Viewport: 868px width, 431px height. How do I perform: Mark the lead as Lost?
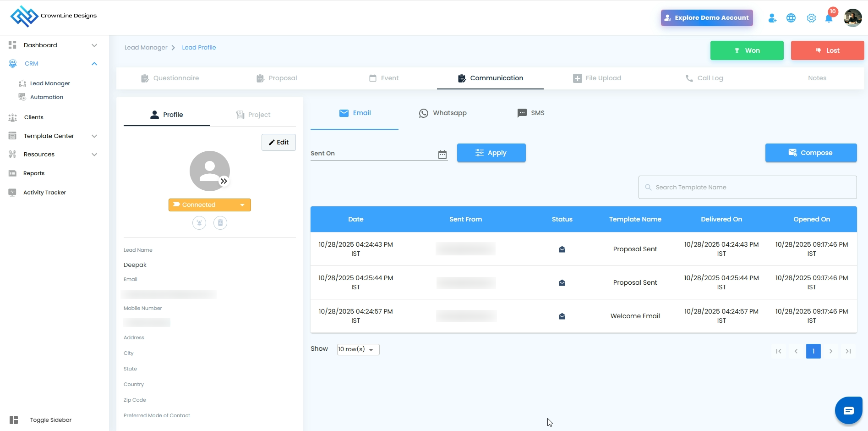[828, 50]
